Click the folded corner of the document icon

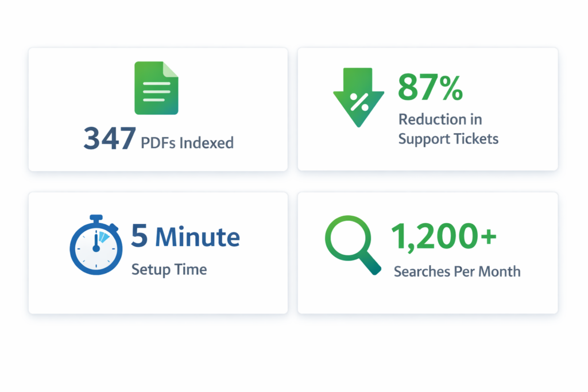171,69
